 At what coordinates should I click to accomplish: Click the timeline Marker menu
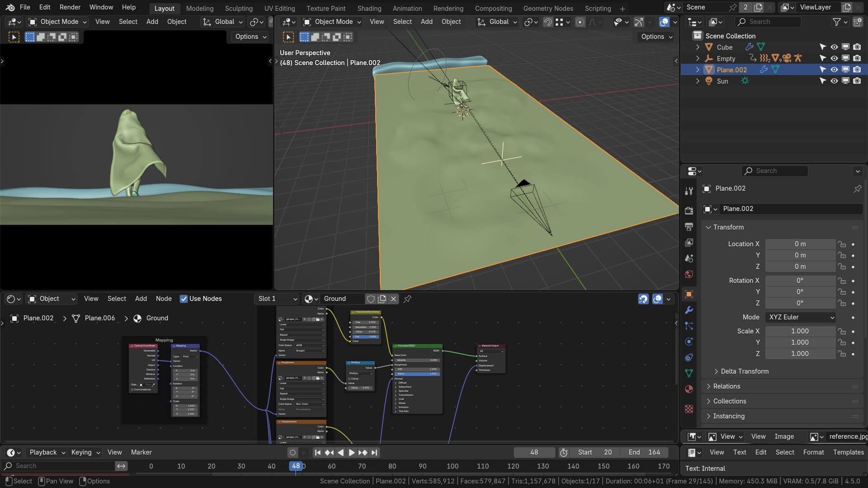141,452
